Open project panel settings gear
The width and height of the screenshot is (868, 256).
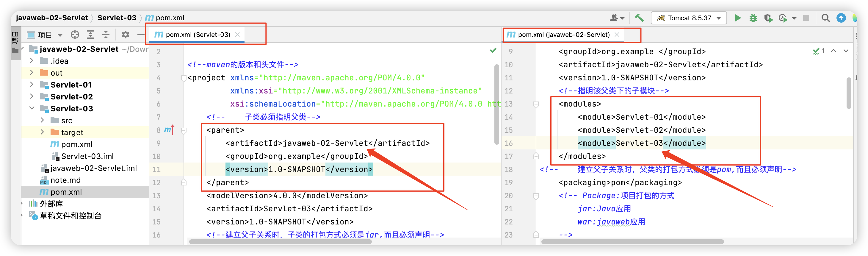(125, 35)
